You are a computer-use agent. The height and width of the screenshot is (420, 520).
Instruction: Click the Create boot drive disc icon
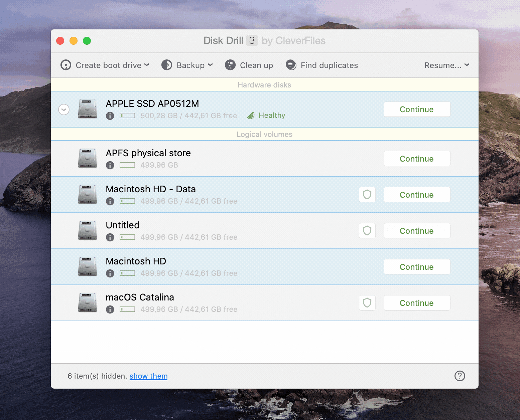[66, 65]
